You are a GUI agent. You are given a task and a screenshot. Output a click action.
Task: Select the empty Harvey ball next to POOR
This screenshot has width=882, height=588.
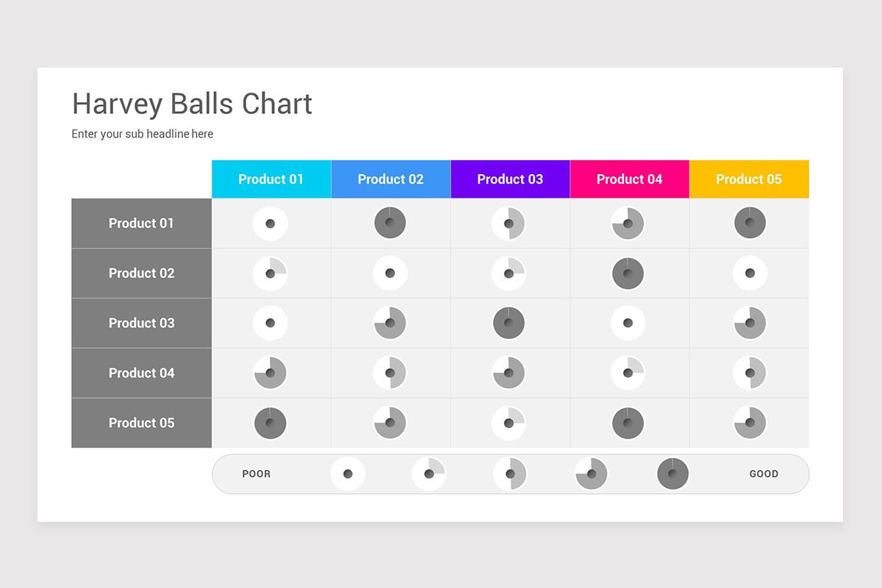point(348,474)
